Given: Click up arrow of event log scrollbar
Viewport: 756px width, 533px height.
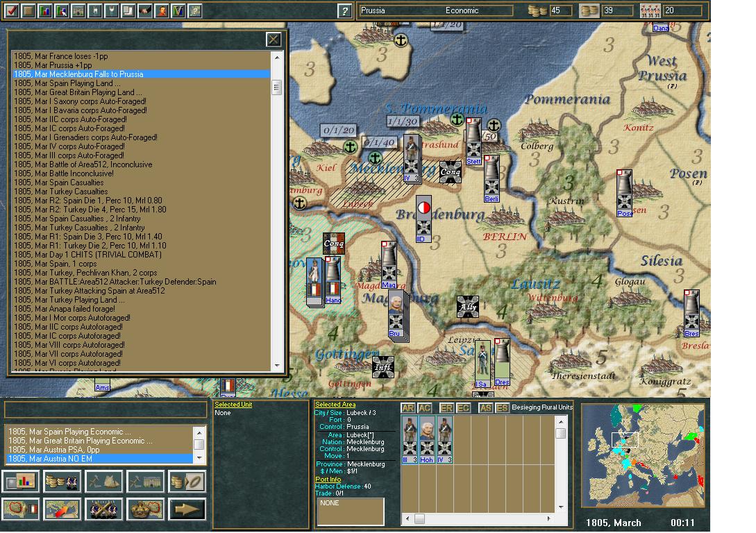Looking at the screenshot, I should click(x=277, y=57).
